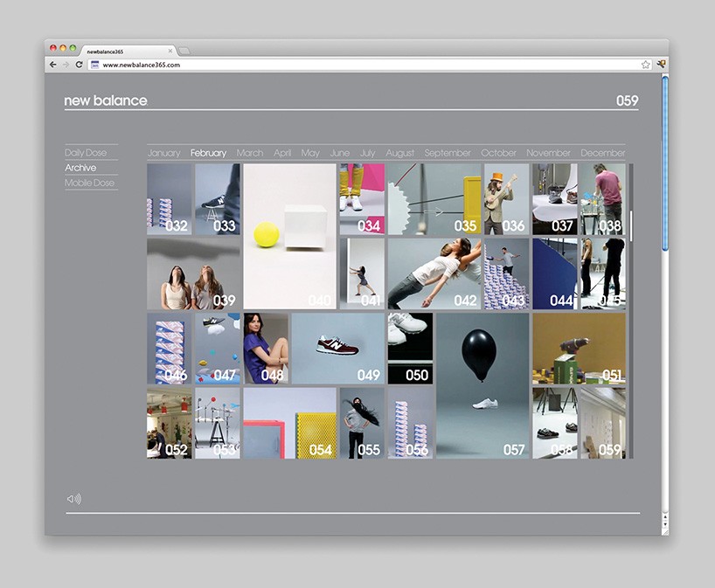Image resolution: width=715 pixels, height=588 pixels.
Task: Open thumbnail 046 with the box tower
Action: (170, 349)
